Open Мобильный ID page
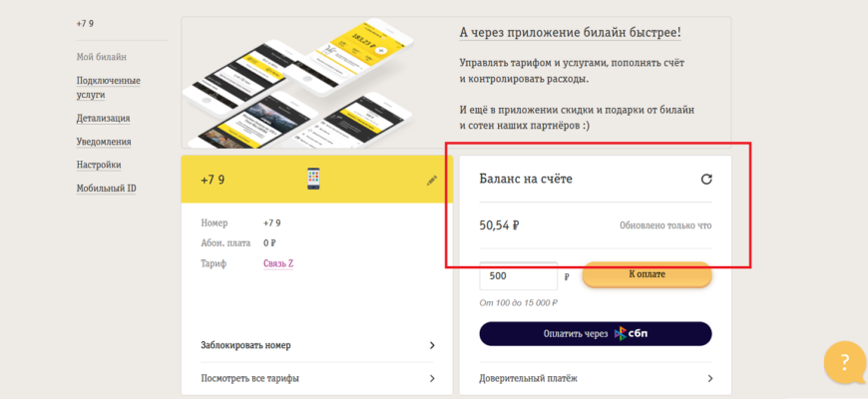 pyautogui.click(x=107, y=189)
